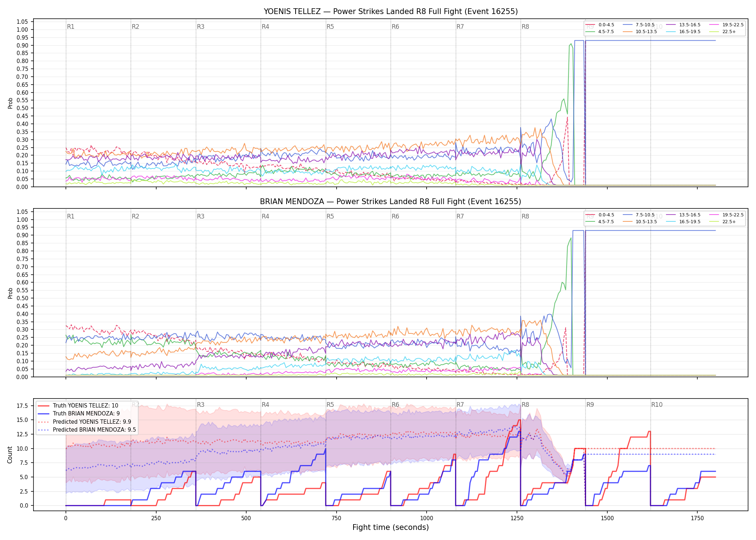This screenshot has width=756, height=540.
Task: Select 13.5-16.5 legend entry in Mendoza chart
Action: (x=683, y=215)
